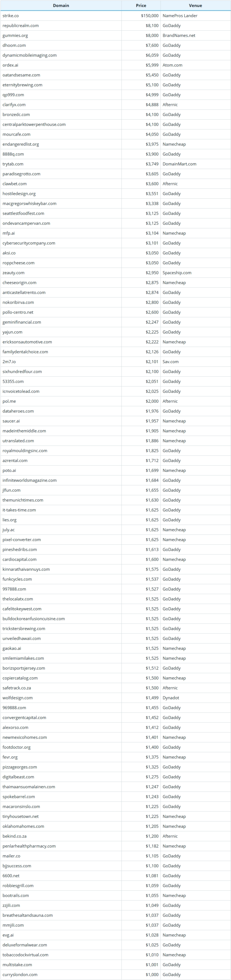Sort by the Price column header
This screenshot has width=231, height=980.
(x=141, y=6)
